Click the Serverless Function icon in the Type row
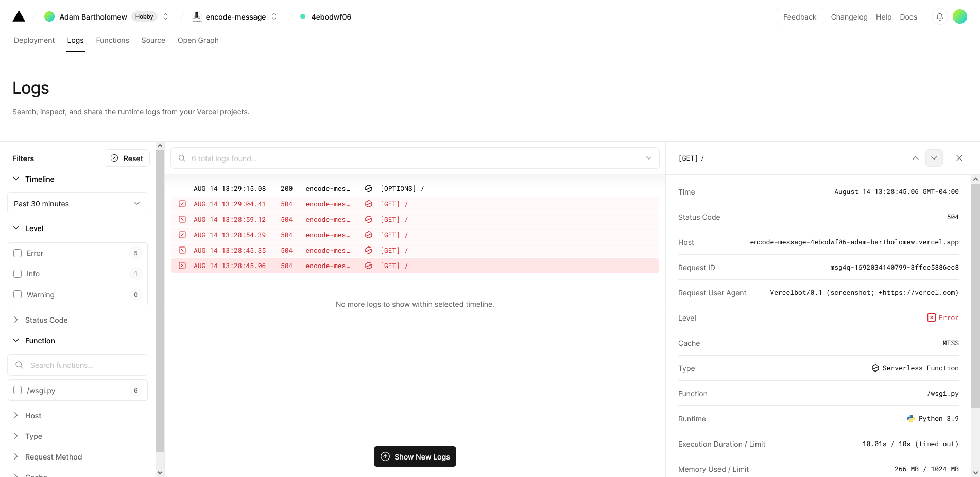Image resolution: width=980 pixels, height=477 pixels. pyautogui.click(x=875, y=368)
